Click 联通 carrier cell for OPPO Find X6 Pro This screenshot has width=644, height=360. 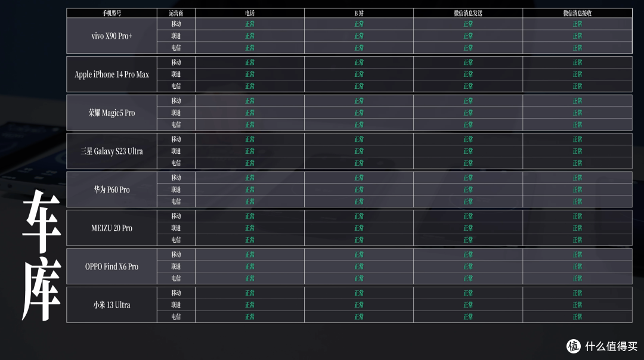click(176, 266)
